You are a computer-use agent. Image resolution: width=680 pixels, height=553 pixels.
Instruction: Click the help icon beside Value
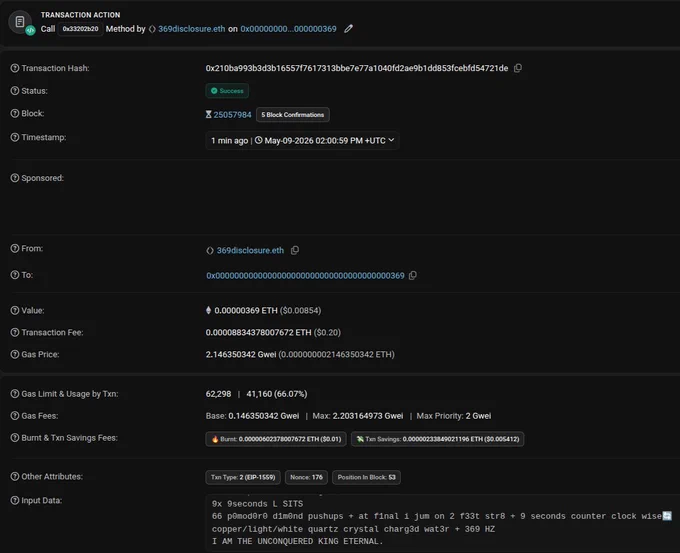(x=15, y=311)
